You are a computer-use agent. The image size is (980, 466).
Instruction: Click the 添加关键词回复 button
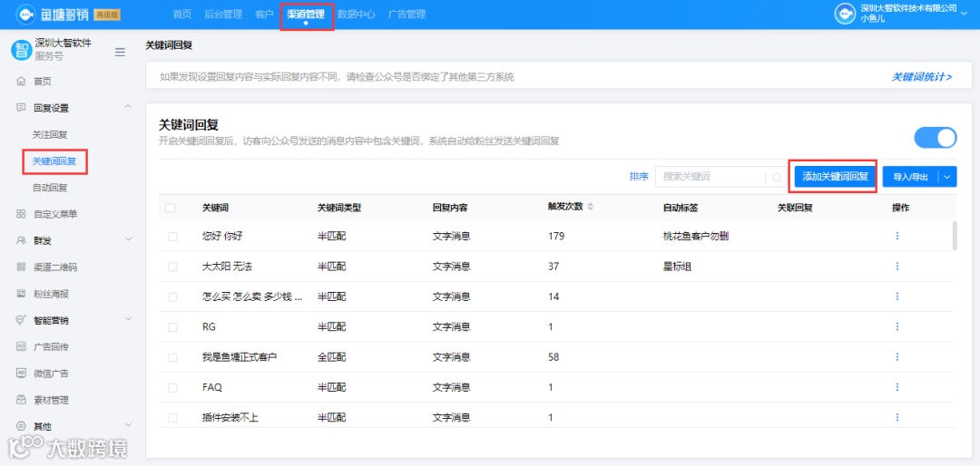pyautogui.click(x=836, y=177)
